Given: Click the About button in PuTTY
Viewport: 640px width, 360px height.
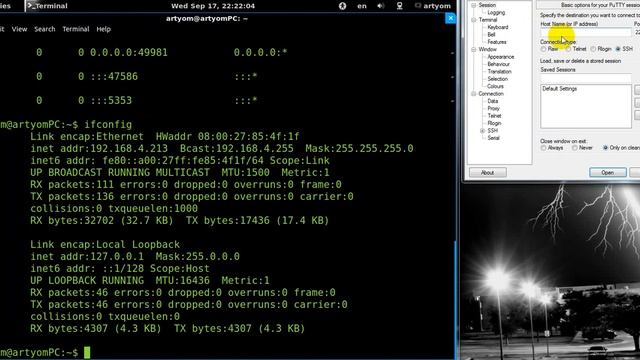Looking at the screenshot, I should coord(487,173).
